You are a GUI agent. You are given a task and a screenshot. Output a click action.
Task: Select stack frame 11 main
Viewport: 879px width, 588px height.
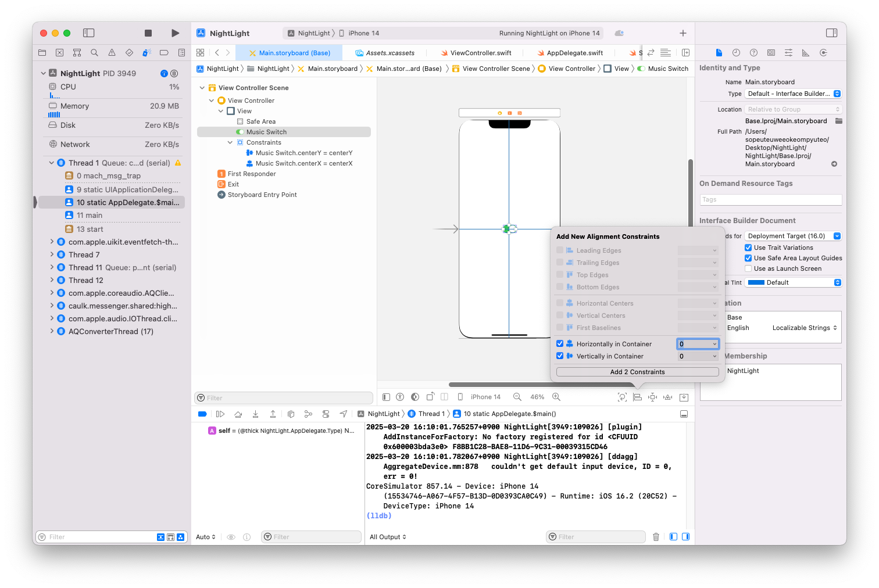pyautogui.click(x=89, y=215)
